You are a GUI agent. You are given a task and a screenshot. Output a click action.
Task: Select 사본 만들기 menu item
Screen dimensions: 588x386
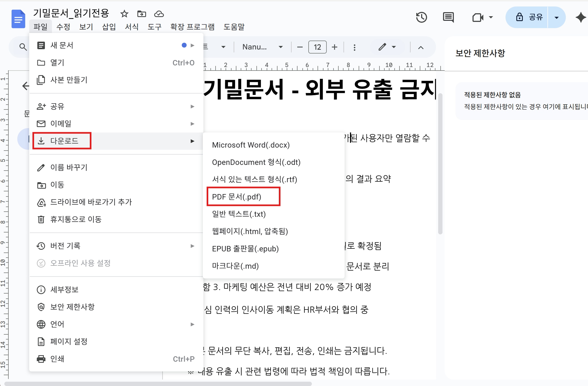point(116,80)
